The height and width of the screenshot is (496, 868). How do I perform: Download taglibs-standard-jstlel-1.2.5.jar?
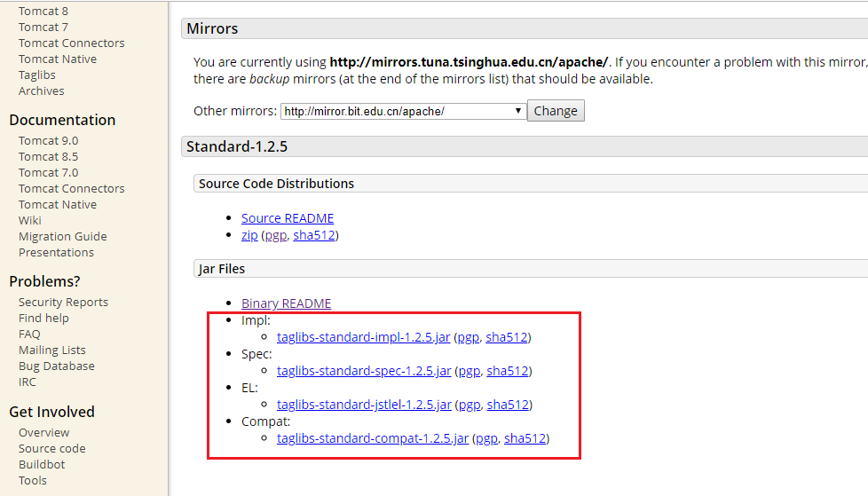(364, 405)
